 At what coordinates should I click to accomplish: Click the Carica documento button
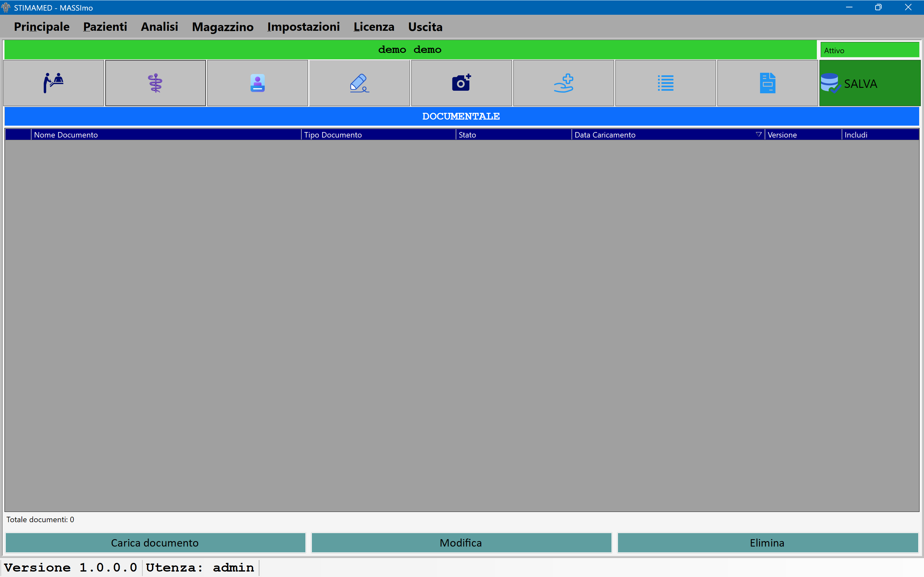[x=155, y=543]
